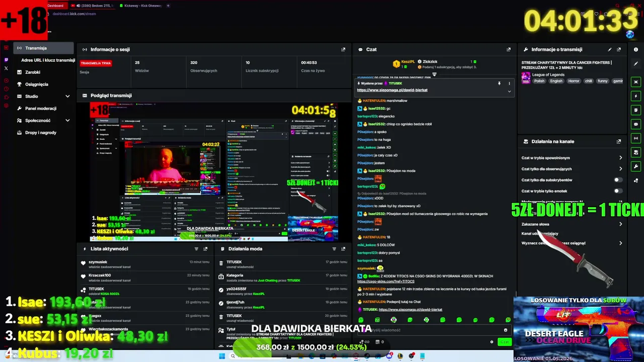Open the pinned message three-dot menu
This screenshot has width=644, height=362.
point(509,83)
